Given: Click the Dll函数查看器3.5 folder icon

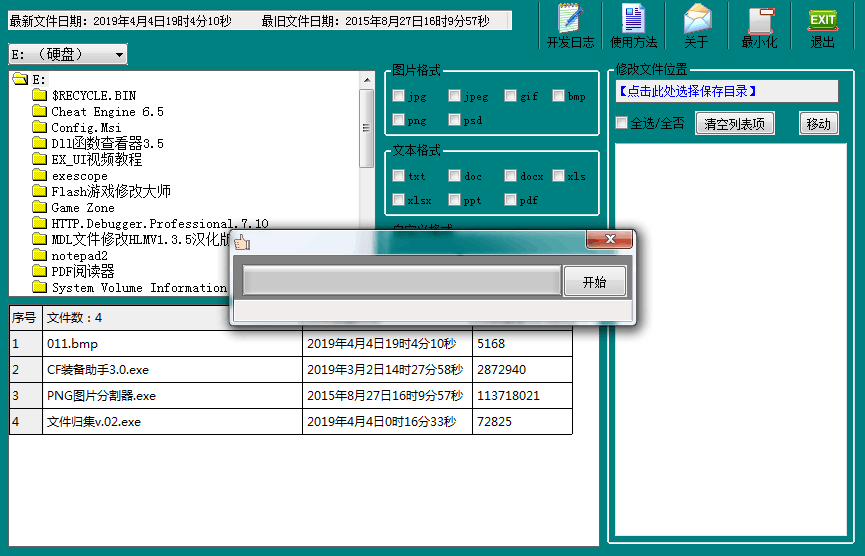Looking at the screenshot, I should [39, 143].
